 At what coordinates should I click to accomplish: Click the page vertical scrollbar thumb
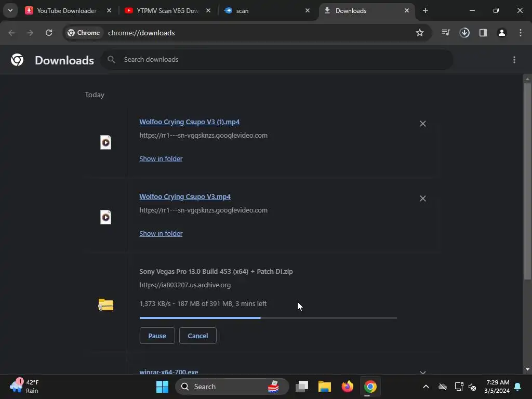527,181
